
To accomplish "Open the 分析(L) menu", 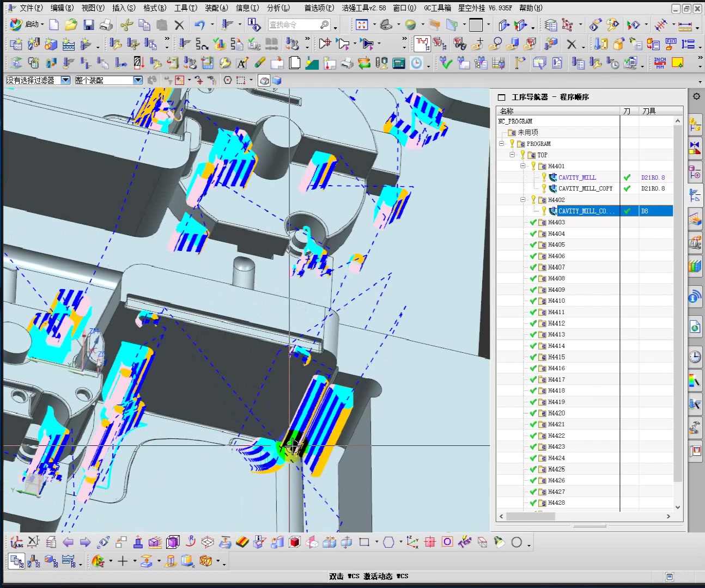I will (x=278, y=8).
